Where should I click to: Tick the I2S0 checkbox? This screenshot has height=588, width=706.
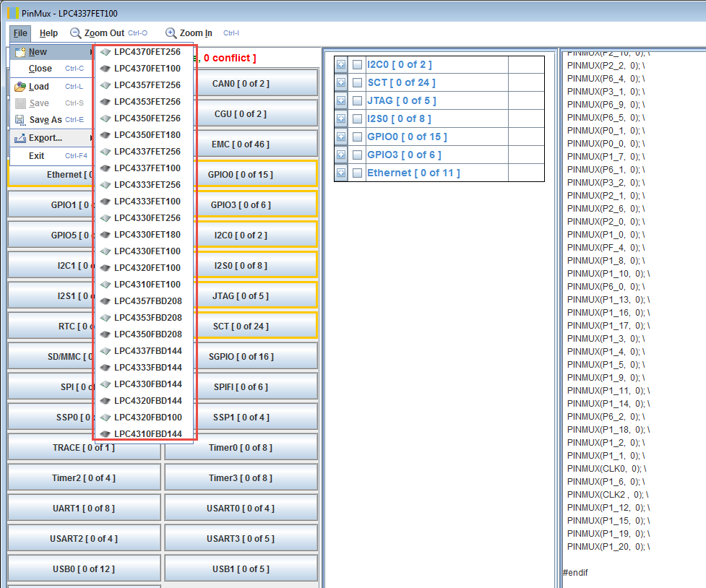[x=358, y=119]
